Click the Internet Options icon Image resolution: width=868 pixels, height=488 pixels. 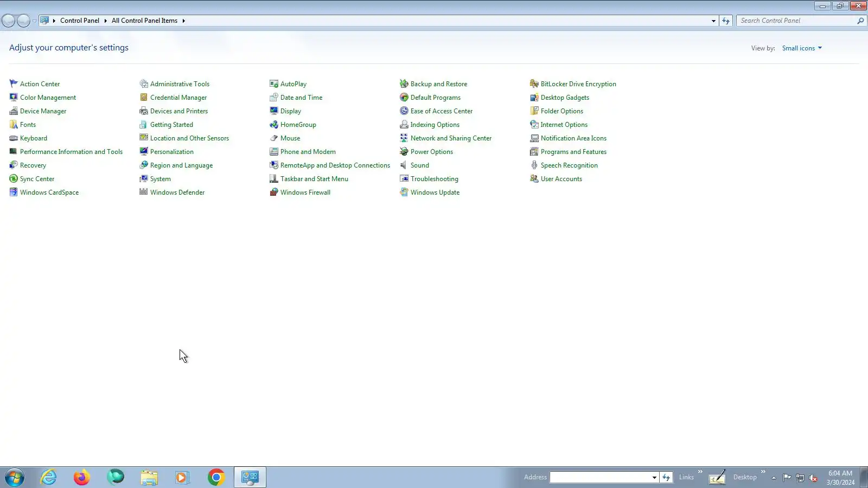(x=534, y=124)
